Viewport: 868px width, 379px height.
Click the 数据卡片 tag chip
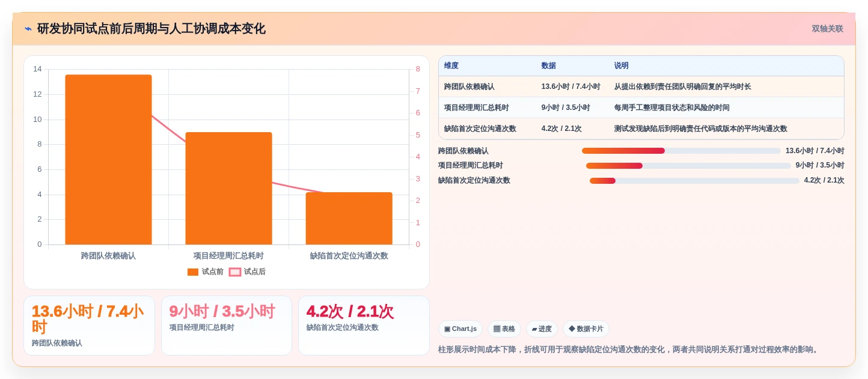tap(586, 329)
